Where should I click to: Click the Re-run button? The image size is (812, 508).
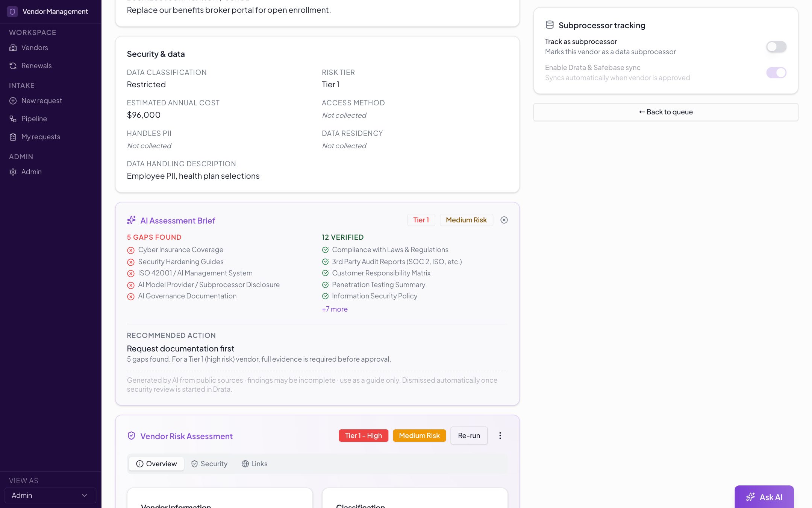click(x=469, y=435)
